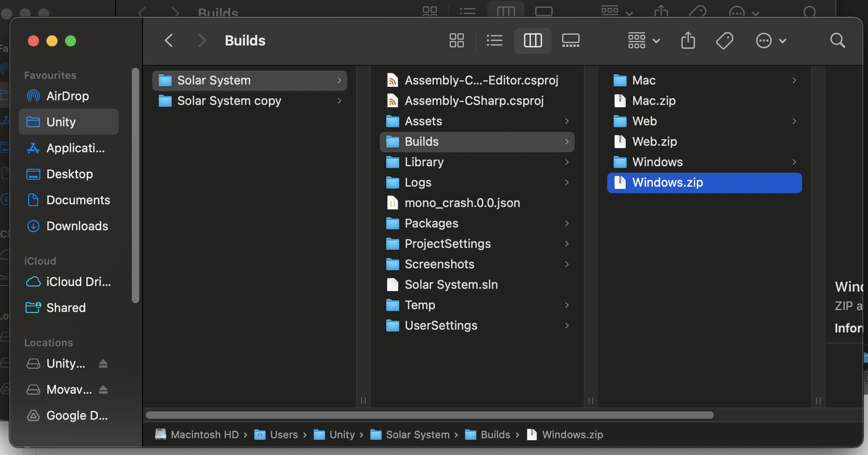Click the horizontal scrollbar of columns
This screenshot has width=868, height=455.
point(430,415)
